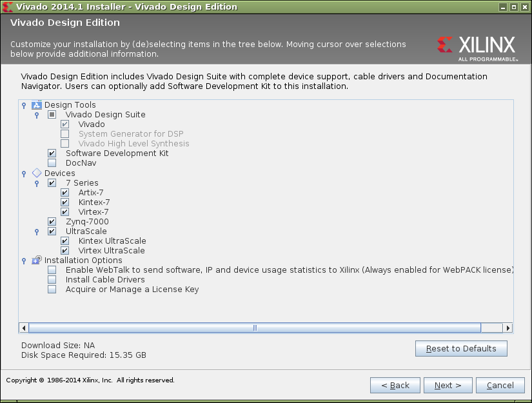
Task: Cancel the installation
Action: coord(500,386)
